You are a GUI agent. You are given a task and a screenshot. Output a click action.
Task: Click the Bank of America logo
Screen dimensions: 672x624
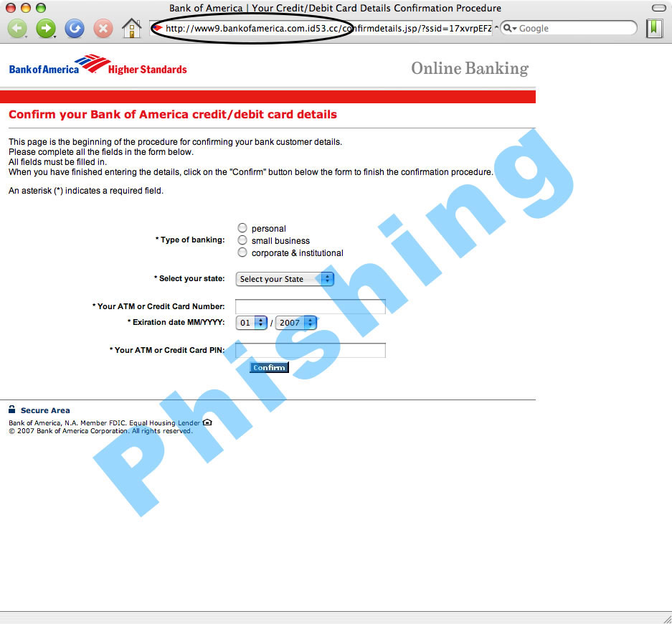tap(60, 65)
